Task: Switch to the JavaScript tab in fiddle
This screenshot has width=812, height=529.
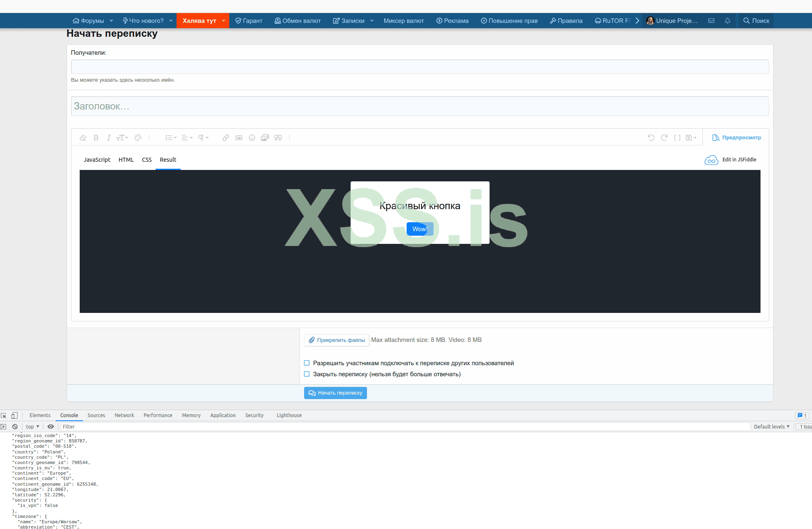Action: [x=97, y=160]
